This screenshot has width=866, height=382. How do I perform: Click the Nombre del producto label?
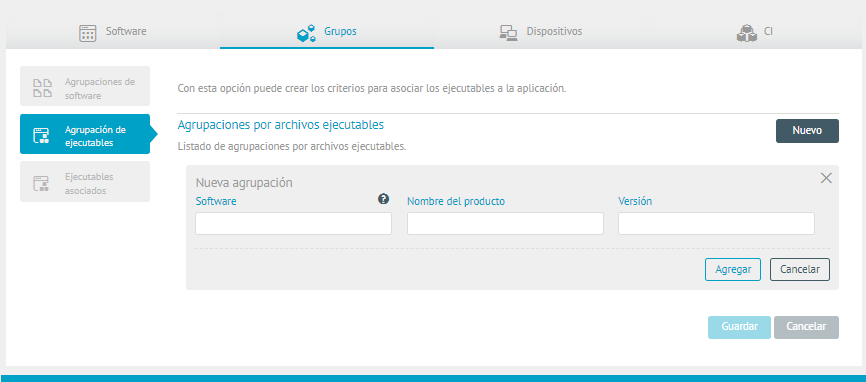click(456, 201)
